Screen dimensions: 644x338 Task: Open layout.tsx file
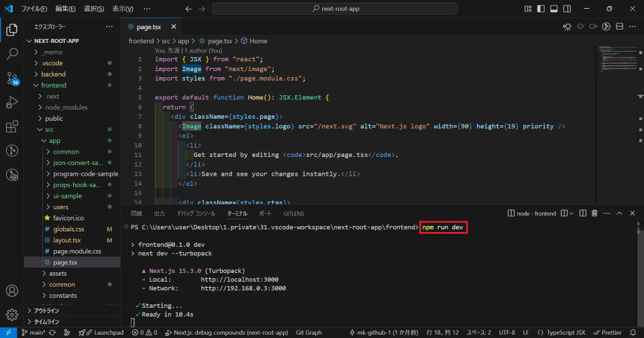pos(72,240)
